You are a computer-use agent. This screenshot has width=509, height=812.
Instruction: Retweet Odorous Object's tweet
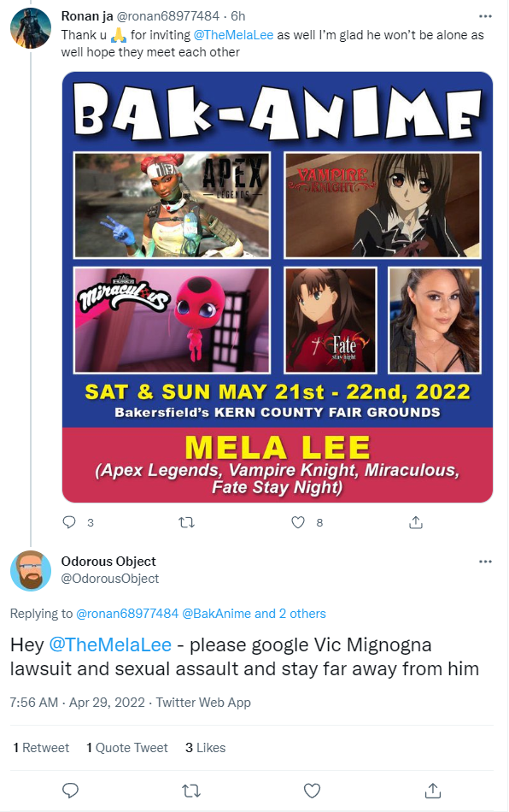point(191,791)
